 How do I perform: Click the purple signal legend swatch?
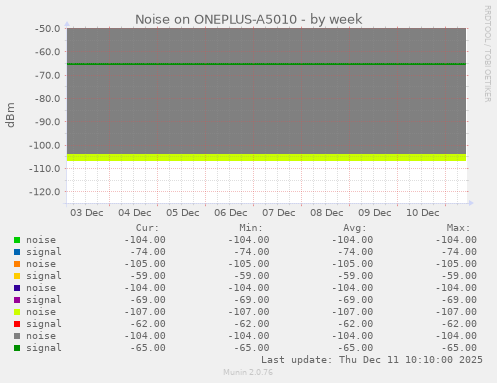(x=17, y=300)
